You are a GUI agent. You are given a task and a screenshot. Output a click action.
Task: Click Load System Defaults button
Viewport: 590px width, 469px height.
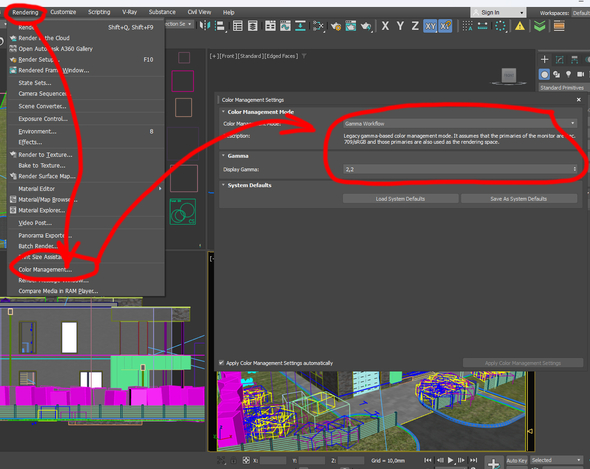pos(400,199)
